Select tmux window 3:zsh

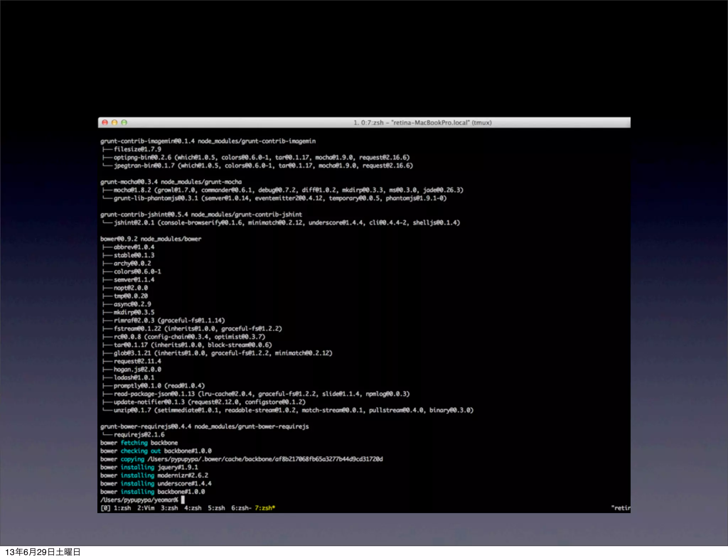point(169,508)
